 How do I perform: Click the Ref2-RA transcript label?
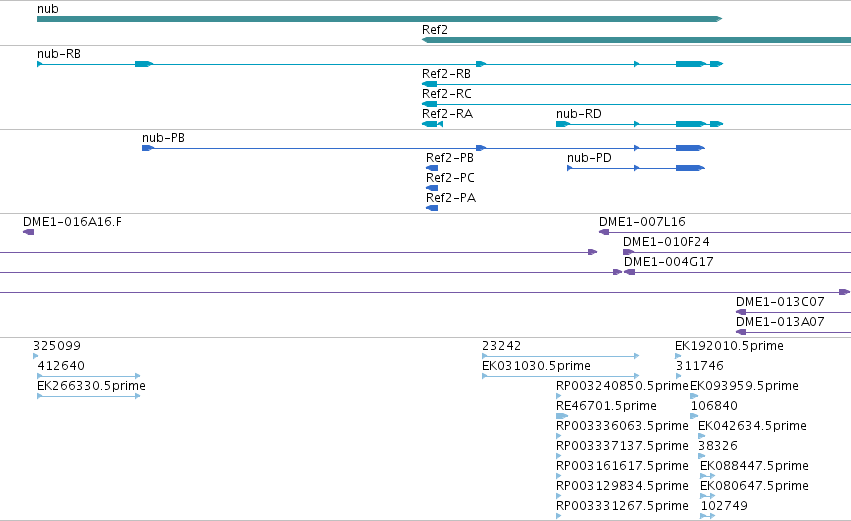pos(447,114)
